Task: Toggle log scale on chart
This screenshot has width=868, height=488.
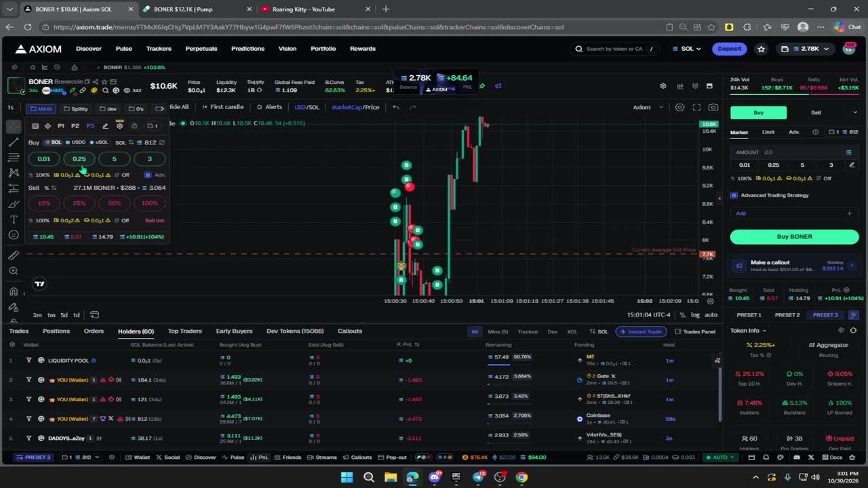Action: [695, 314]
